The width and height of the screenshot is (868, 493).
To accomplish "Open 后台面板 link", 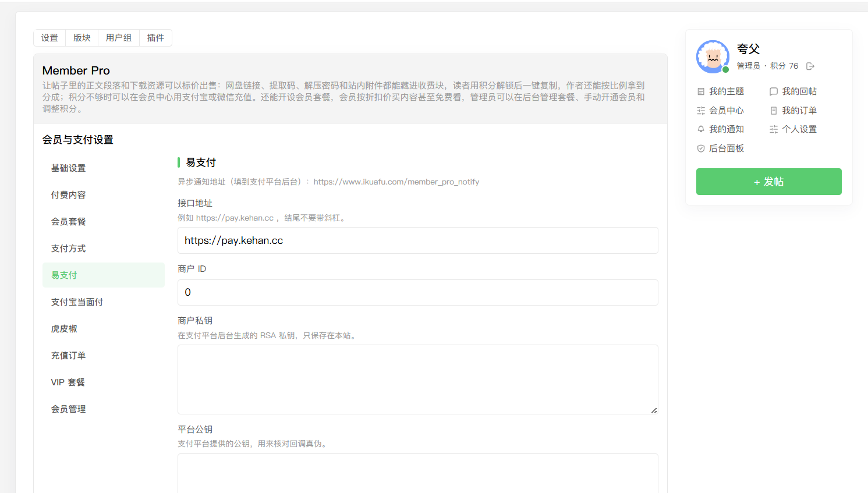I will 727,148.
